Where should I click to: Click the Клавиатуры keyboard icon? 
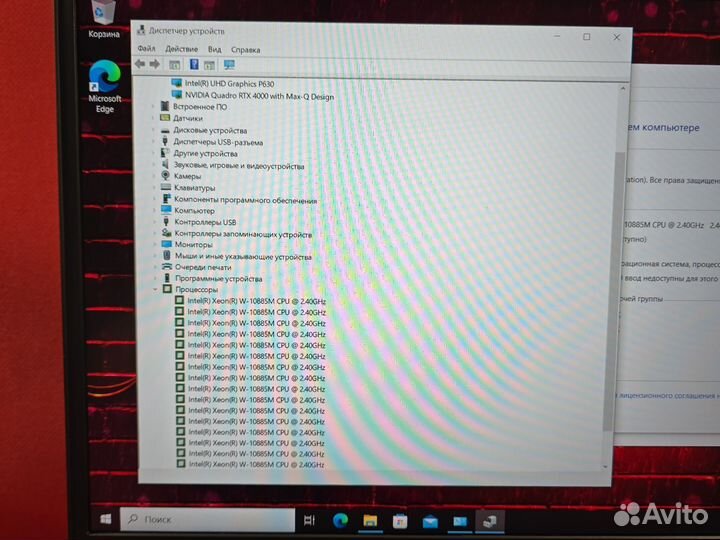[166, 187]
